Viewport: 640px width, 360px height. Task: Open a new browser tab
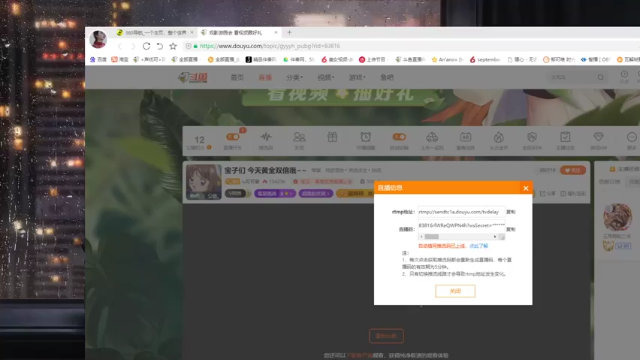pos(289,33)
